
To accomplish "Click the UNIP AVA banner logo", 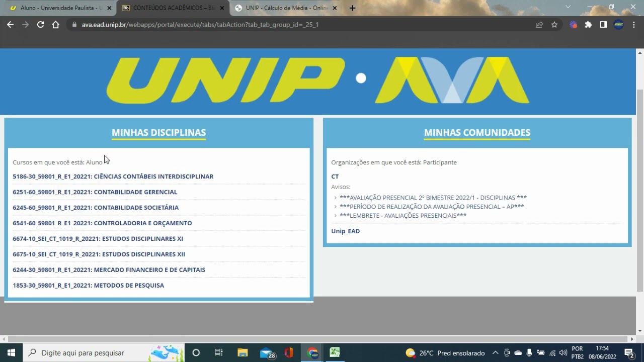I will tap(318, 80).
